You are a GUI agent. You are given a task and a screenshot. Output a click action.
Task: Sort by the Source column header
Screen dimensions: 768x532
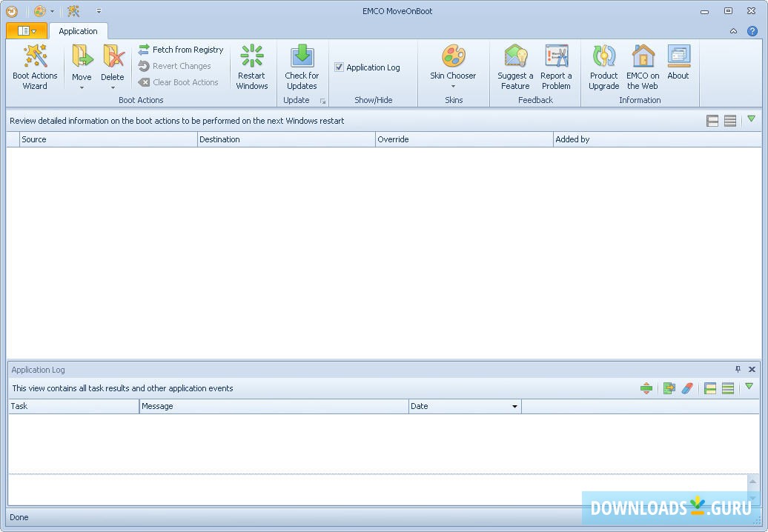[x=108, y=139]
